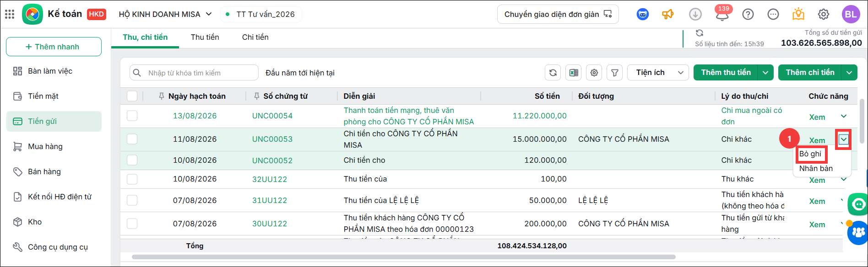Tick checkbox for row 32UU122

[x=132, y=179]
